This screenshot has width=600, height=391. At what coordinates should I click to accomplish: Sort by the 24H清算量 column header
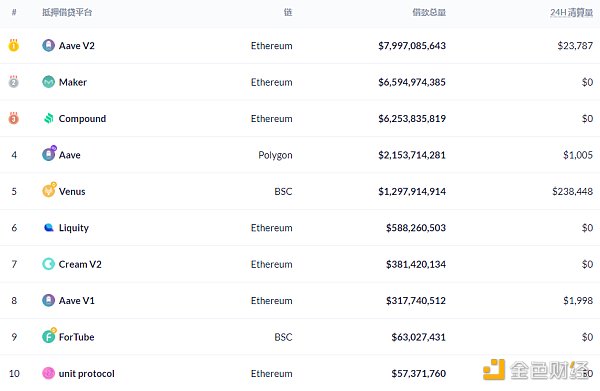click(571, 13)
